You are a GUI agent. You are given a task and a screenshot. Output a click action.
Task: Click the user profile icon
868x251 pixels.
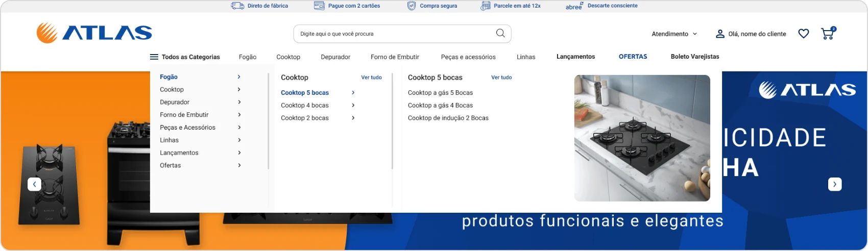click(x=720, y=34)
